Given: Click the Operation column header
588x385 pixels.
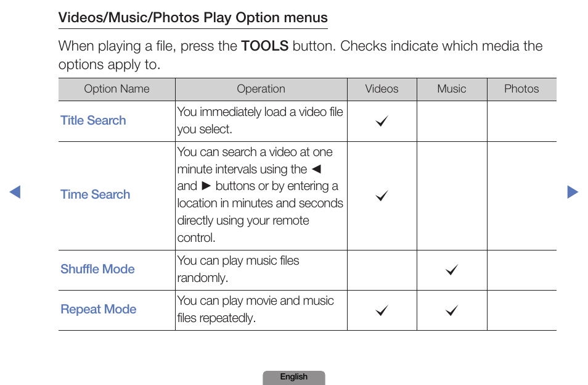Looking at the screenshot, I should coord(261,89).
